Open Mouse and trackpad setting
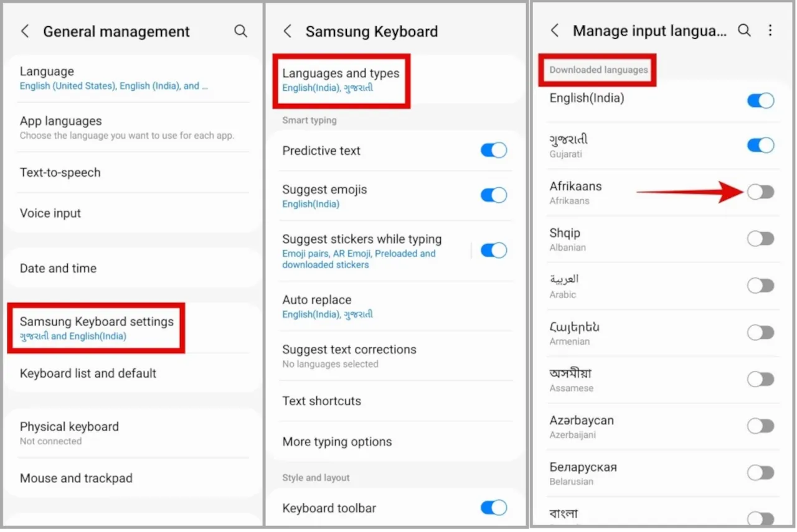Viewport: 797px width, 532px height. pos(134,478)
